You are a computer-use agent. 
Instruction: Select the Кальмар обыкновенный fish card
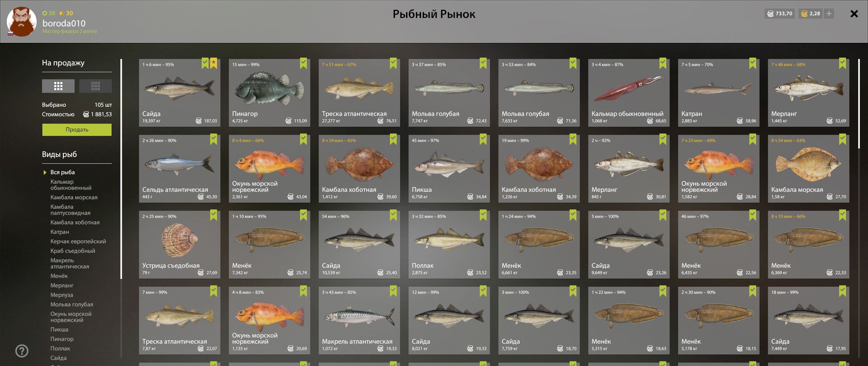pyautogui.click(x=629, y=93)
